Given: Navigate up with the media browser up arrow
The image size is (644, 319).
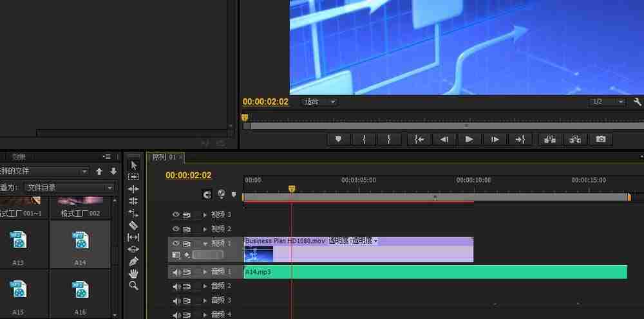Looking at the screenshot, I should tap(99, 171).
